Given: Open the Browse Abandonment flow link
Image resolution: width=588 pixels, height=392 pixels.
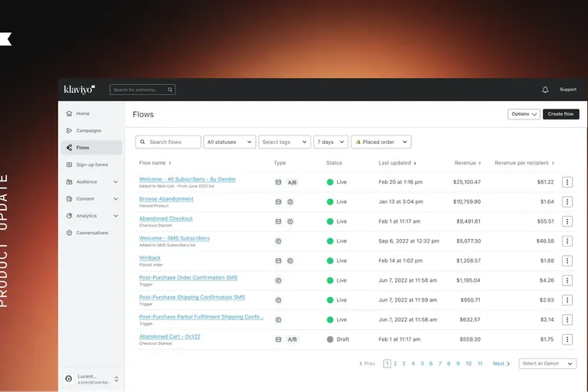Looking at the screenshot, I should [166, 199].
